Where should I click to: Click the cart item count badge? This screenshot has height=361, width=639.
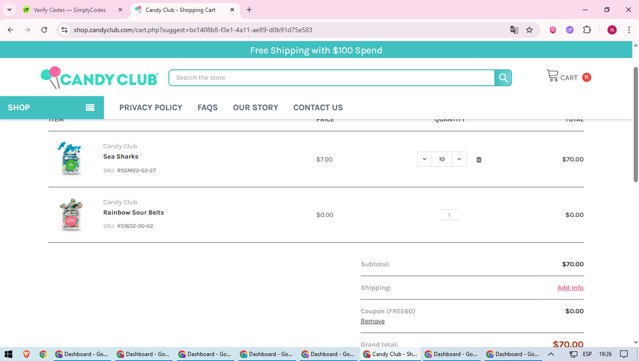tap(586, 77)
